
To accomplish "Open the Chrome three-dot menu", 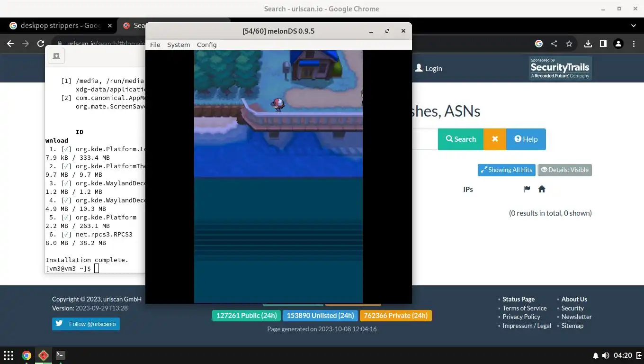I will (x=634, y=44).
